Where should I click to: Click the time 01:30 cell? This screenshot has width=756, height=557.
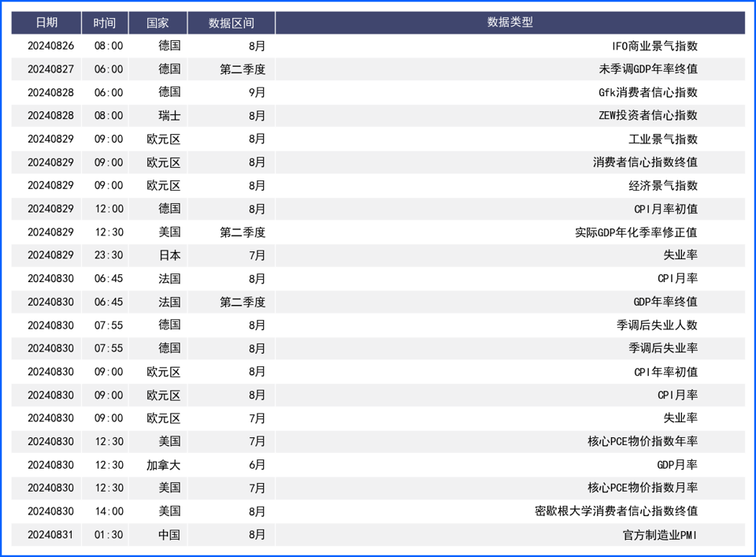[109, 535]
